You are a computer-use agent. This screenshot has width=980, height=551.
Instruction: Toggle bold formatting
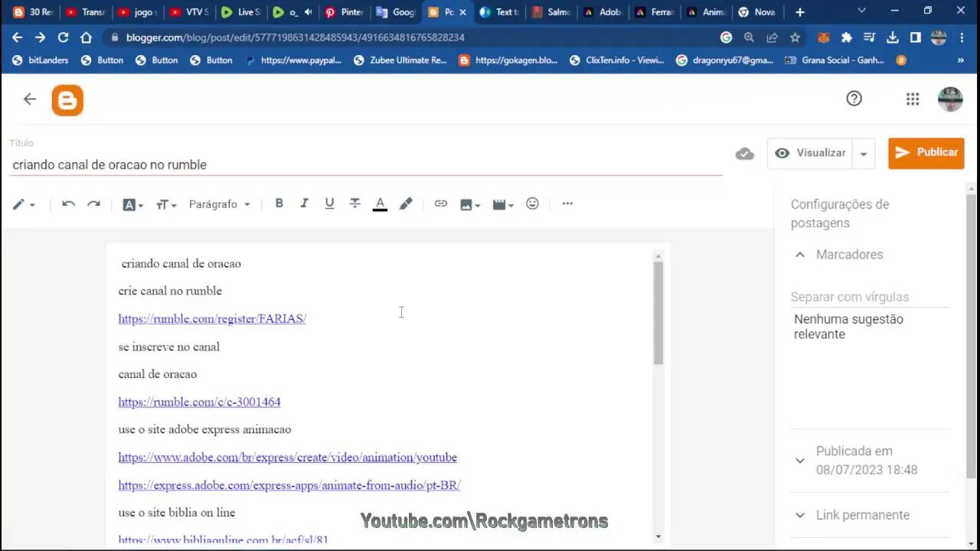pos(279,203)
